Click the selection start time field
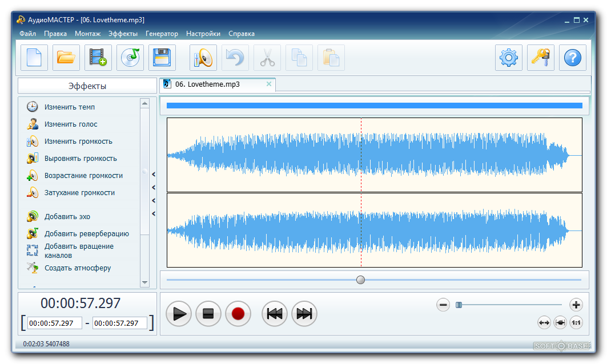 click(x=55, y=323)
